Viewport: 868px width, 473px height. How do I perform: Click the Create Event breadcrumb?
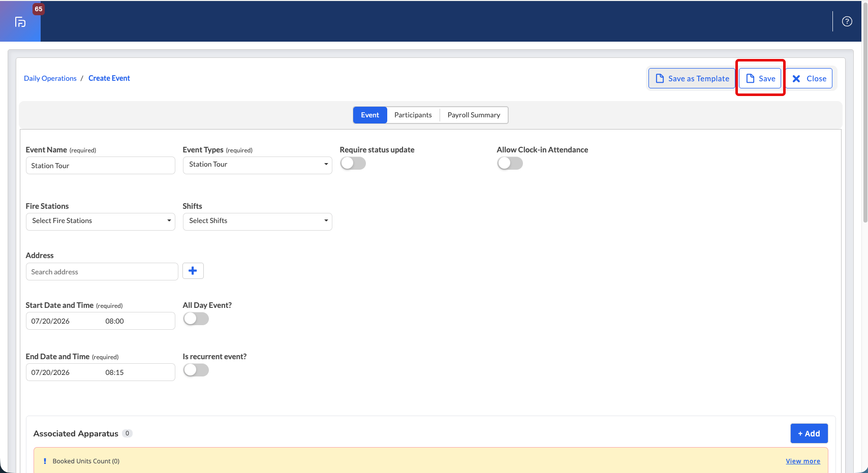(x=109, y=78)
